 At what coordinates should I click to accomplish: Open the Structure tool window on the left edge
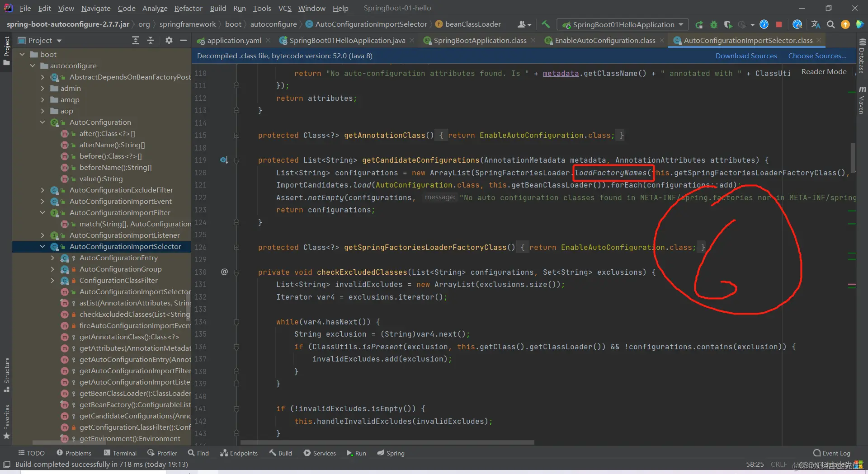coord(6,375)
